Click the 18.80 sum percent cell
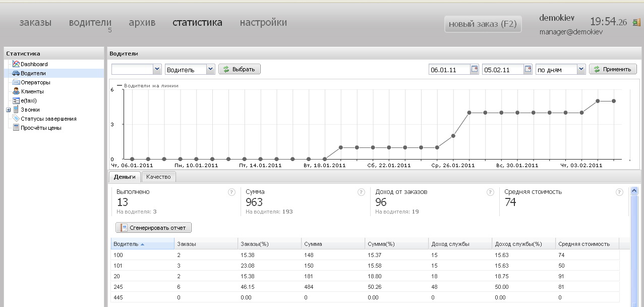 pyautogui.click(x=397, y=276)
